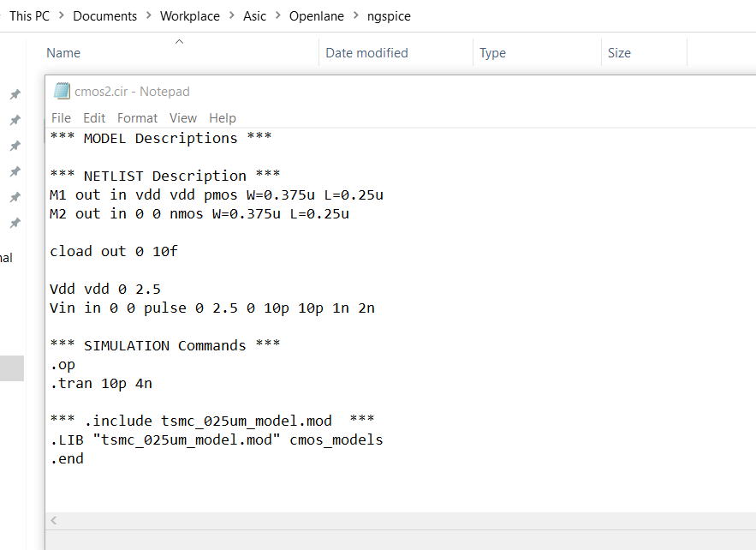Click the second pin icon in the sidebar
Viewport: 756px width, 550px height.
click(15, 120)
